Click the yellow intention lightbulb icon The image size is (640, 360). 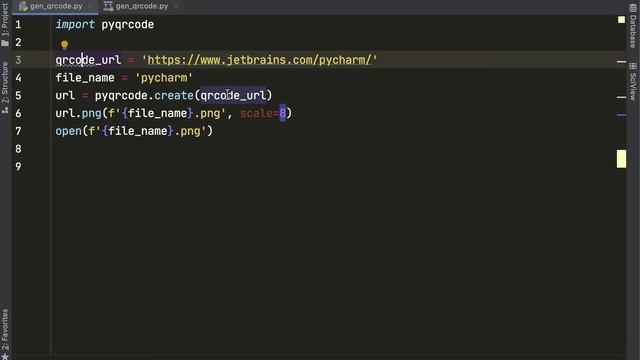click(64, 44)
